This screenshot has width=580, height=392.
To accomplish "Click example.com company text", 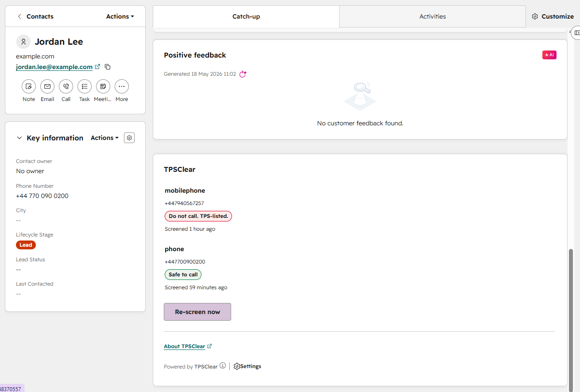I will tap(35, 56).
